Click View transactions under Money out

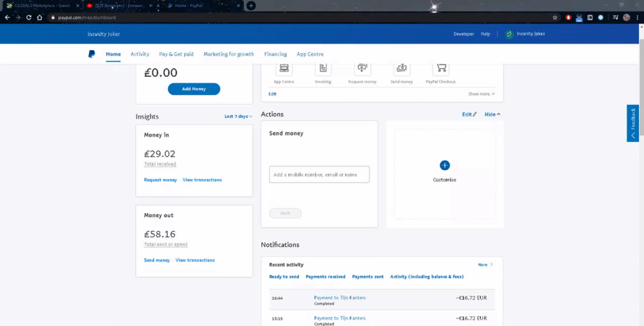click(x=195, y=260)
